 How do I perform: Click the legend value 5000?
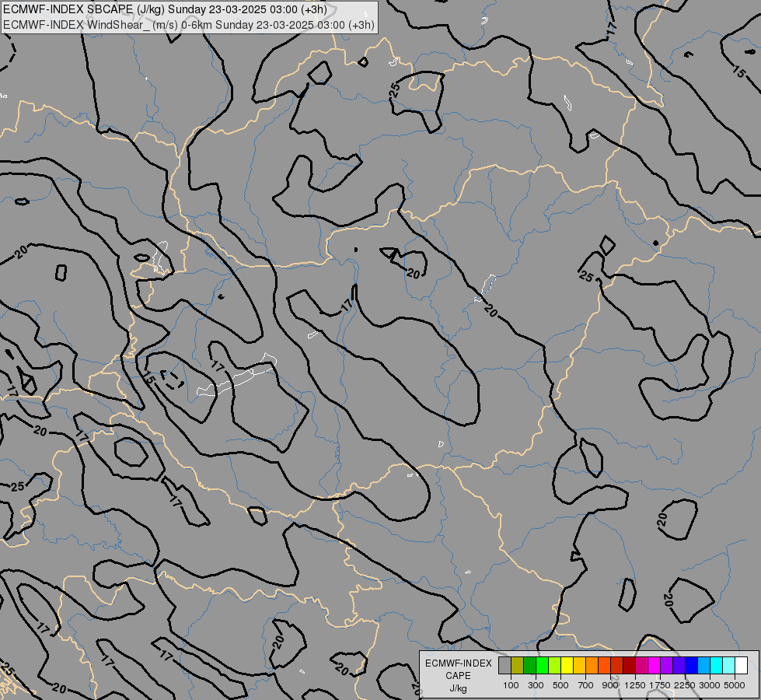735,685
